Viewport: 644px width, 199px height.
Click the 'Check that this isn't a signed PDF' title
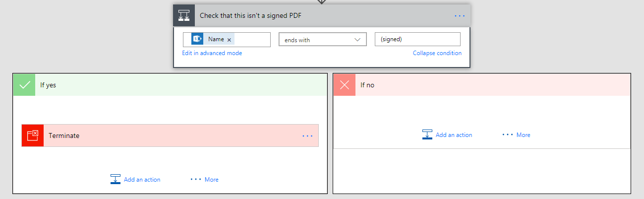250,15
